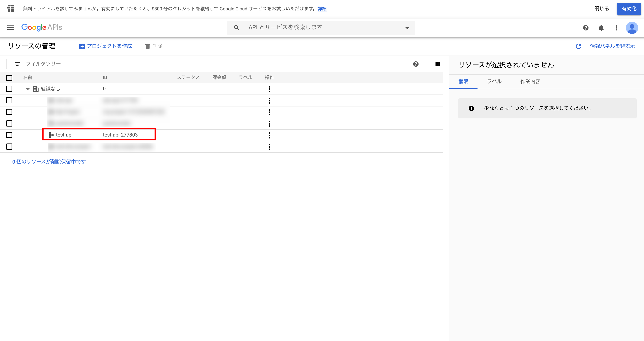The height and width of the screenshot is (341, 644).
Task: Click the 組織なし row name
Action: tap(50, 89)
